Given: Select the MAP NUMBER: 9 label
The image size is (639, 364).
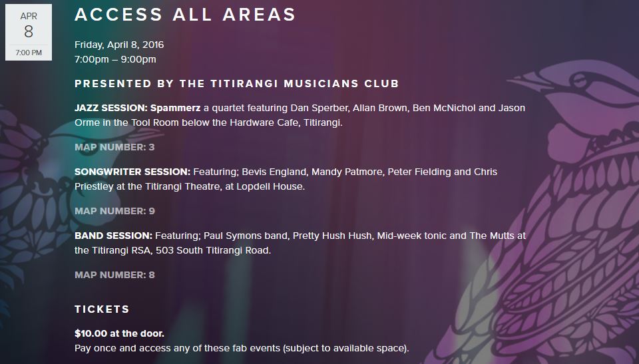Looking at the screenshot, I should [x=114, y=211].
